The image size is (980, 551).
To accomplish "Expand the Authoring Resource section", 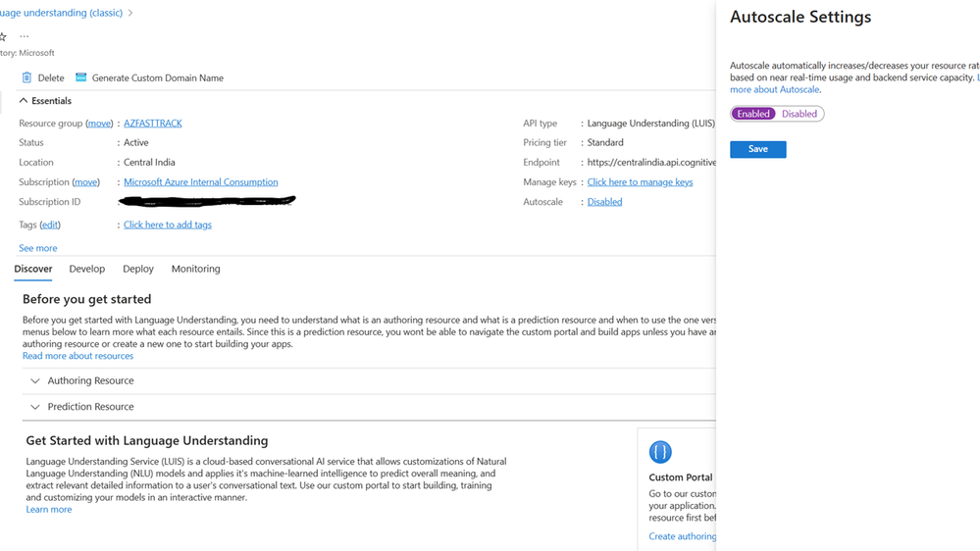I will tap(35, 380).
